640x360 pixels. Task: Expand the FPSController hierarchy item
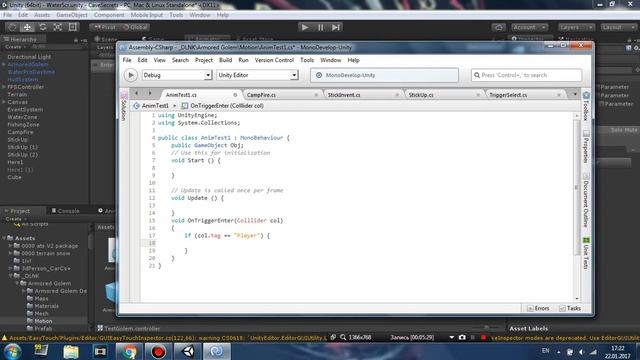coord(4,87)
